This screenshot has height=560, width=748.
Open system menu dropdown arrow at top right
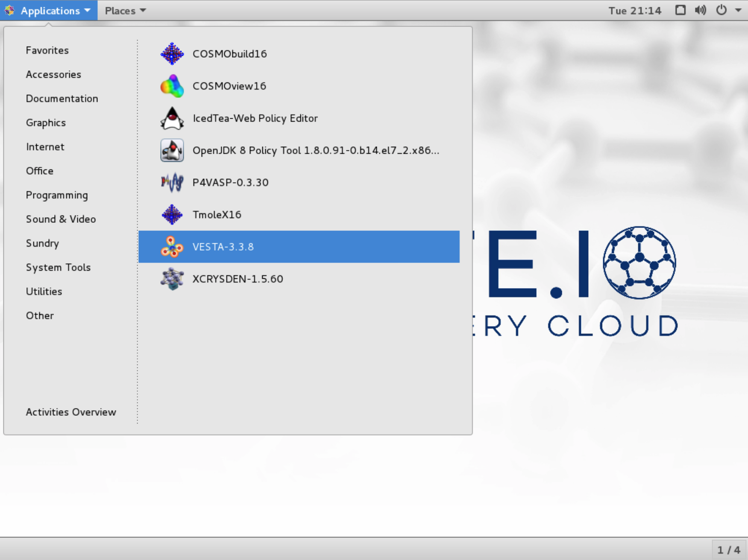[x=738, y=10]
